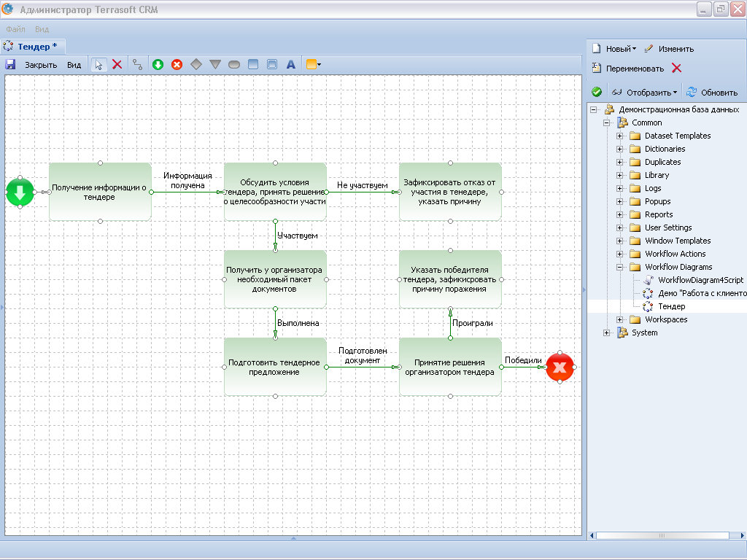Collapse the Демонстрационная база данных node

coord(594,109)
